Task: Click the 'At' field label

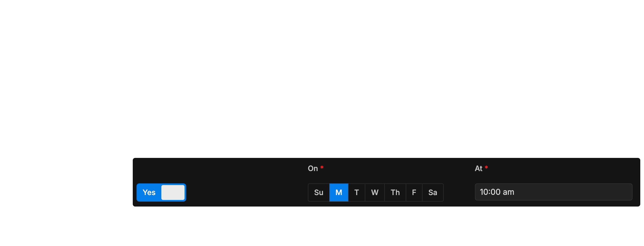Action: pyautogui.click(x=479, y=168)
